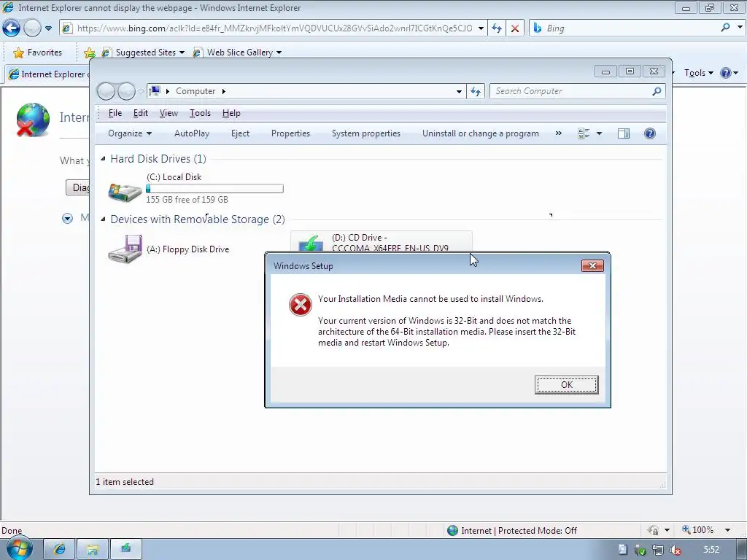Open view options dropdown arrow
747x560 pixels.
600,134
